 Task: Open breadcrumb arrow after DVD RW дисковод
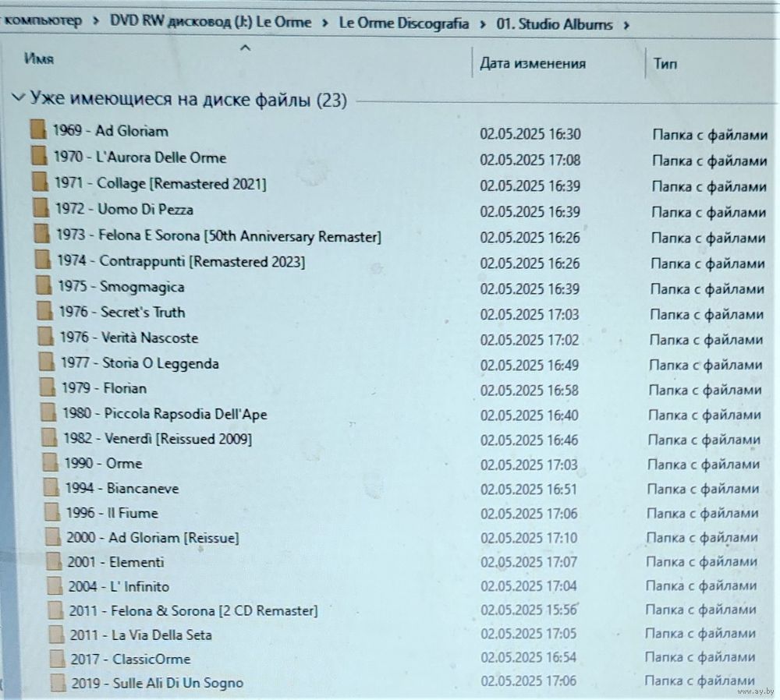(324, 23)
